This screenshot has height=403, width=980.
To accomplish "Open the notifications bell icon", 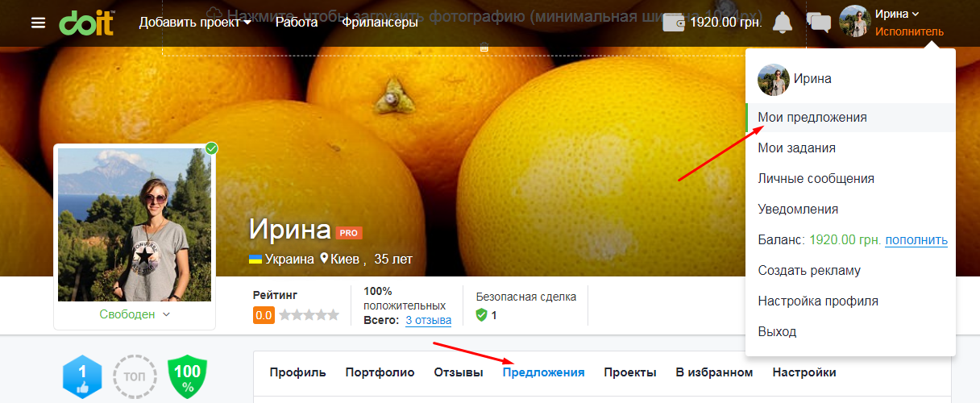I will [782, 23].
